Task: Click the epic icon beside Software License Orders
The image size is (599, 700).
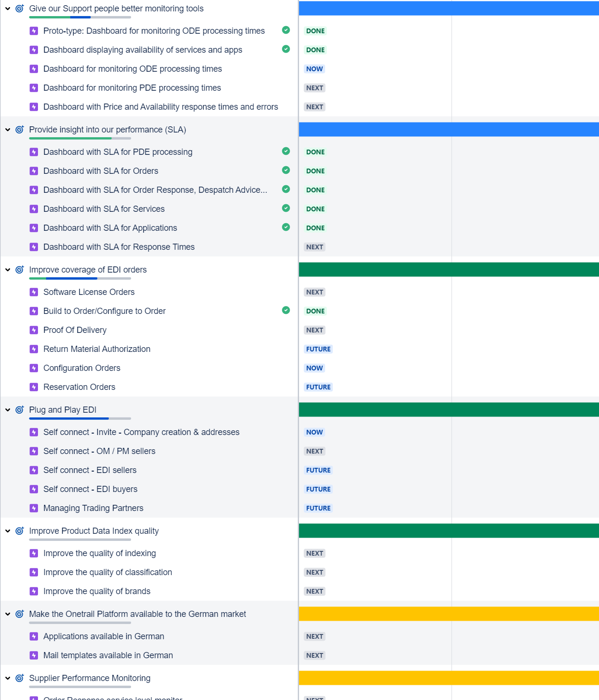Action: (34, 292)
